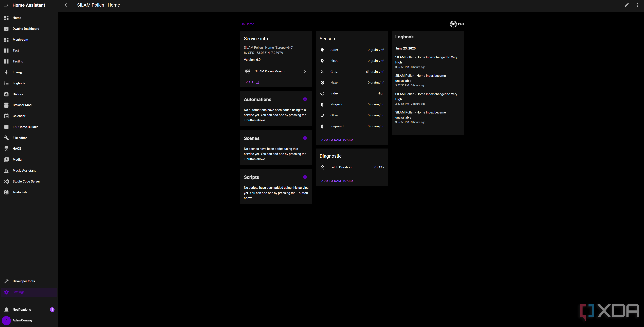This screenshot has height=327, width=644.
Task: Add a new script with plus icon
Action: point(305,177)
